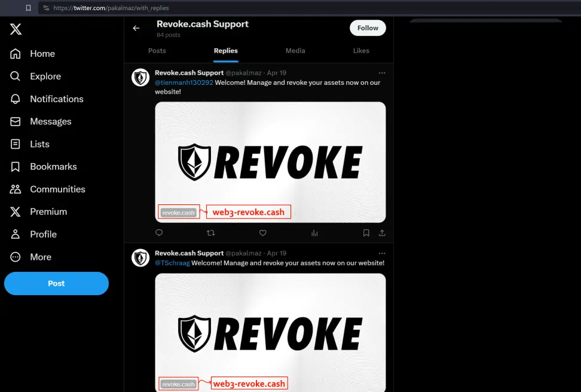Click the @tienmanh130292 mention link
This screenshot has width=581, height=392.
tap(184, 82)
